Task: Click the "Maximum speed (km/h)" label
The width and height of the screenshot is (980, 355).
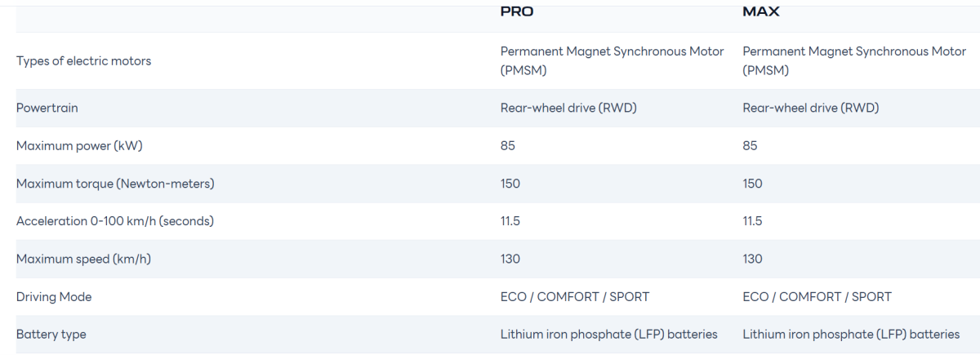Action: pos(83,260)
